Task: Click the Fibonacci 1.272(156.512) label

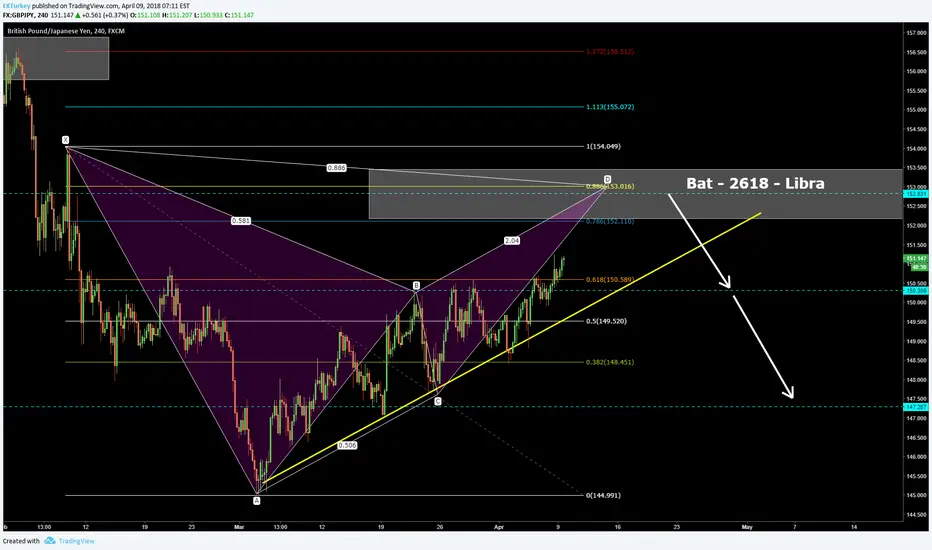Action: click(610, 52)
